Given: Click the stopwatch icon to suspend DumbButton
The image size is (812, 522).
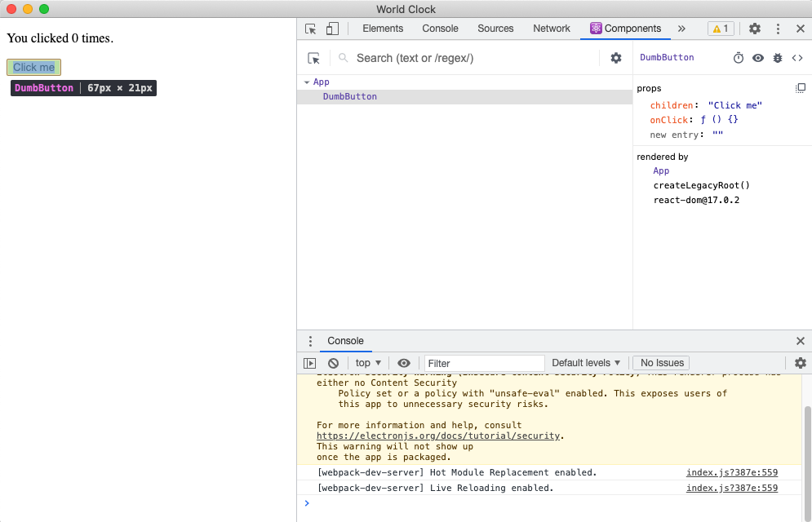Looking at the screenshot, I should [x=739, y=58].
